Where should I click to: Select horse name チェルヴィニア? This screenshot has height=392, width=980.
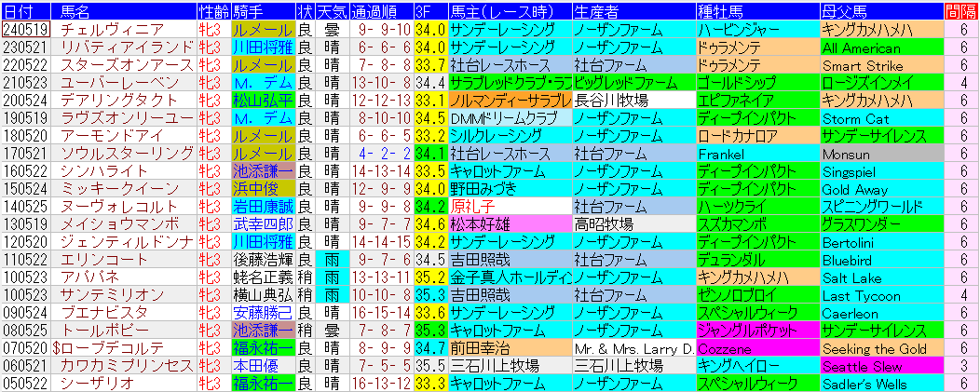(x=111, y=30)
